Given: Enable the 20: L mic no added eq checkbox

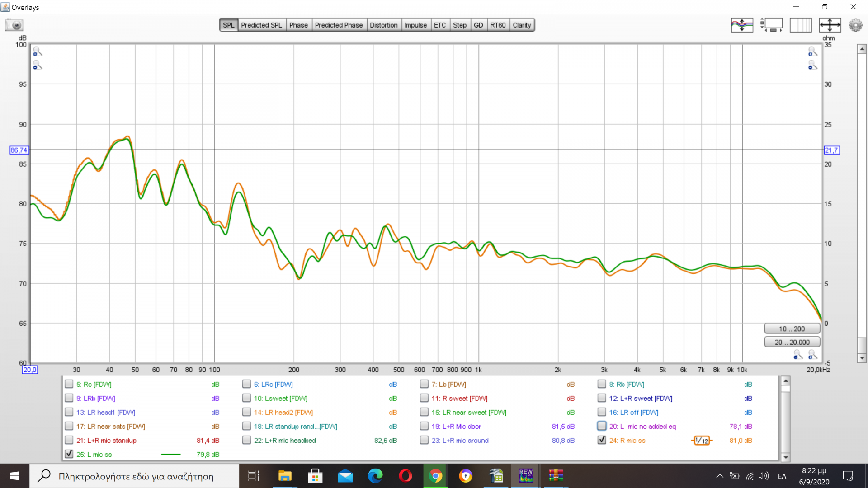Looking at the screenshot, I should point(601,426).
